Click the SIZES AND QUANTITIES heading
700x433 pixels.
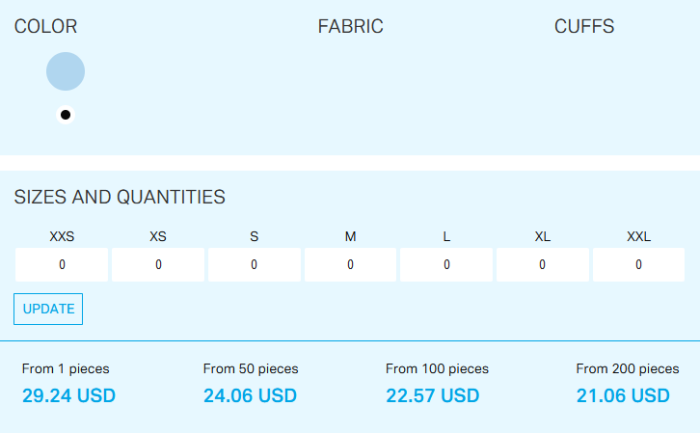tap(119, 197)
